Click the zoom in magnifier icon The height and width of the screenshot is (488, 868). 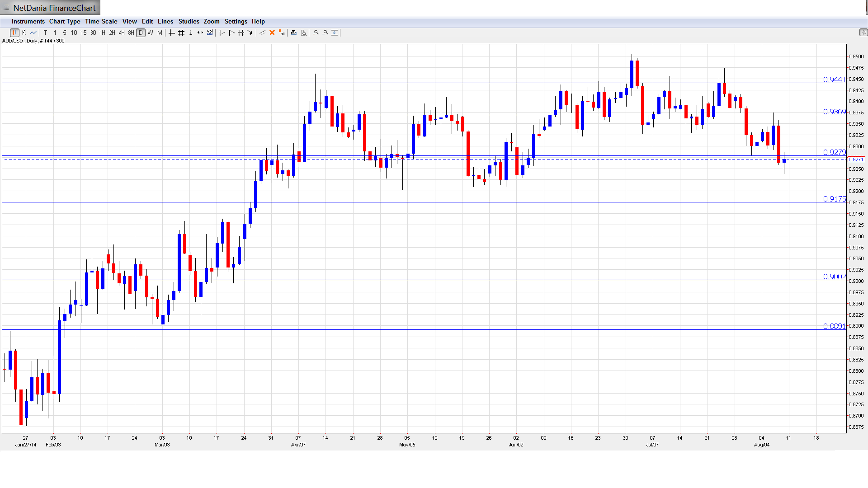click(x=316, y=33)
